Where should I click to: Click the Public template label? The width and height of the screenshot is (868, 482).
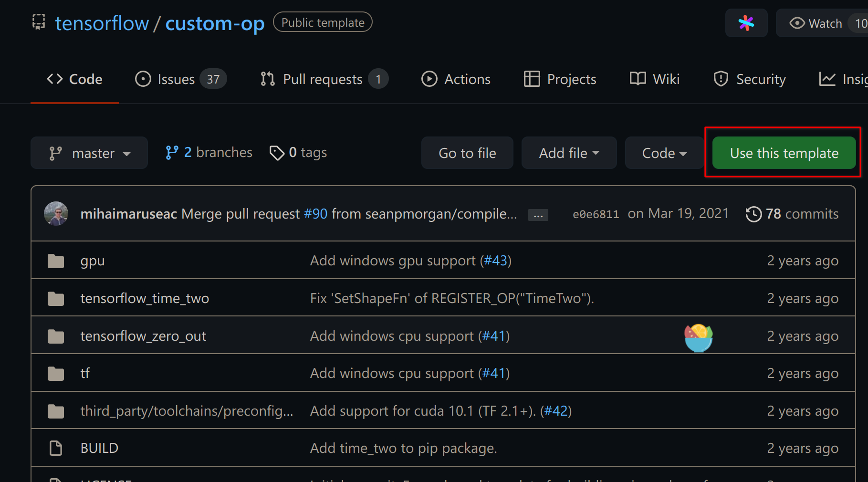point(323,22)
